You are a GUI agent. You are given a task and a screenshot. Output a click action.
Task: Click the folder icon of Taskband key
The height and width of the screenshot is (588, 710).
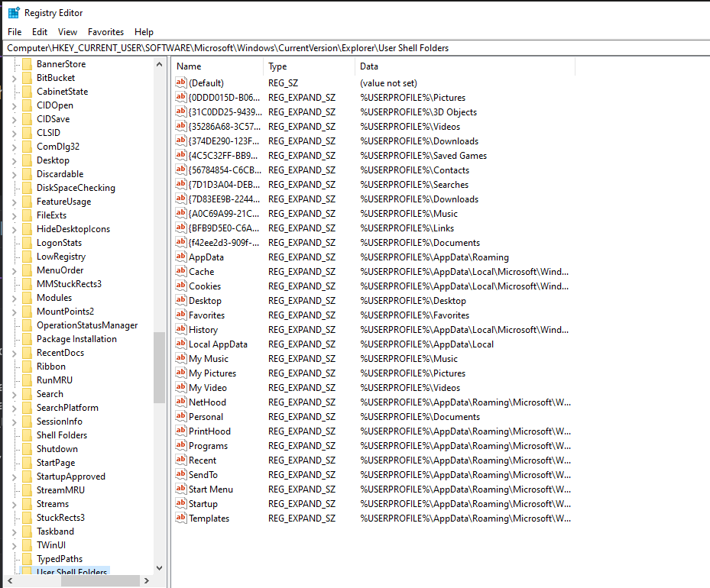coord(28,531)
